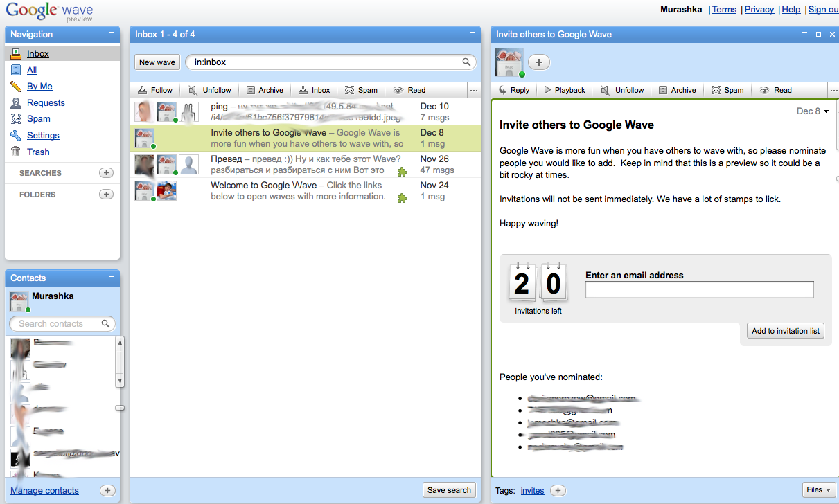Go to By Me in Navigation
The width and height of the screenshot is (839, 504).
click(x=39, y=87)
